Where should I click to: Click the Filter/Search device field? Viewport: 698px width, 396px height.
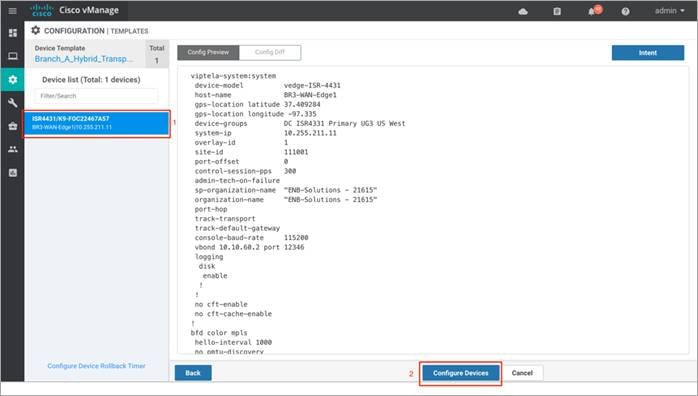[x=96, y=96]
